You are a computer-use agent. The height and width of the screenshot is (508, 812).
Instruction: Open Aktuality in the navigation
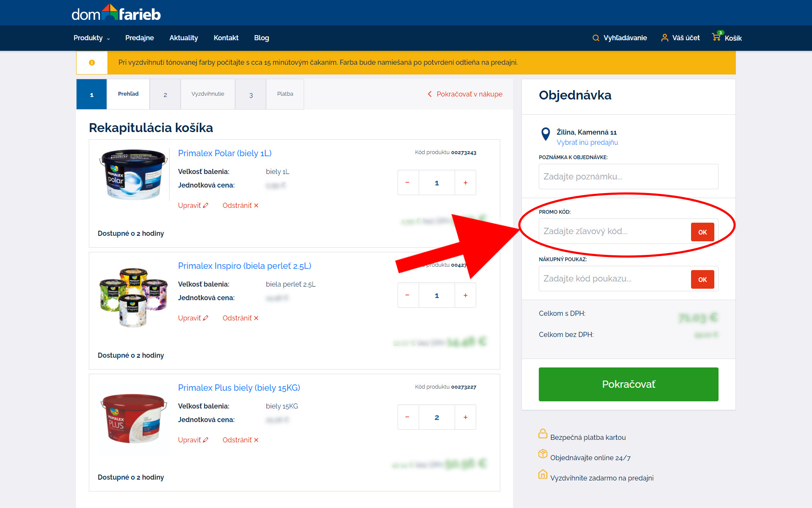[184, 38]
